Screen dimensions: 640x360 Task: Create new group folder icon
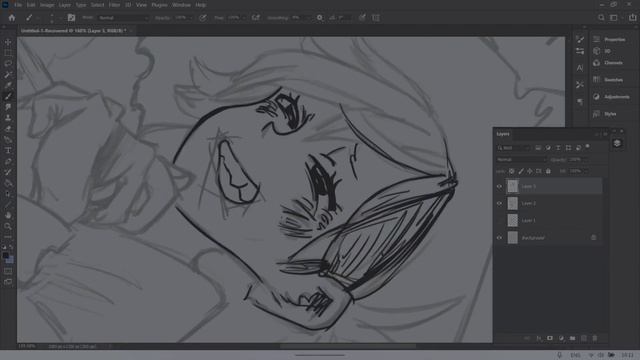click(x=572, y=338)
